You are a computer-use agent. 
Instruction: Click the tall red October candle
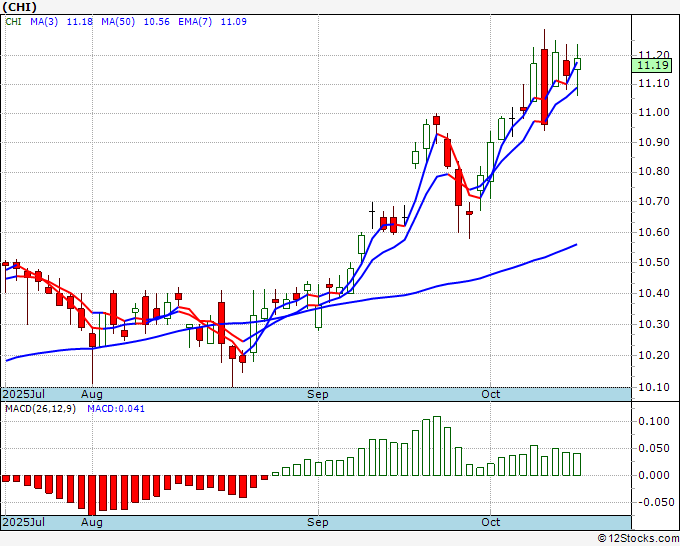tap(544, 87)
